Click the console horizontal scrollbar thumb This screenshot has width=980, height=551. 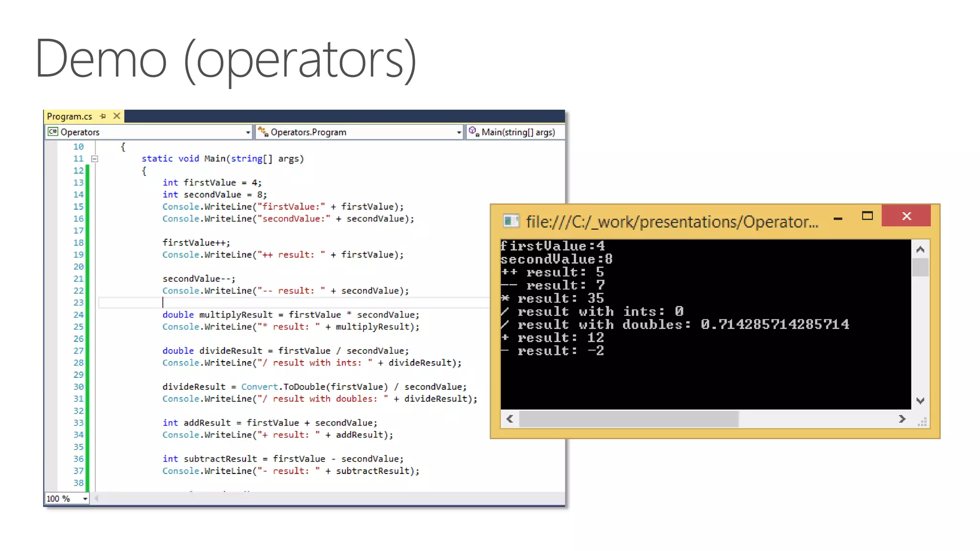pyautogui.click(x=628, y=419)
